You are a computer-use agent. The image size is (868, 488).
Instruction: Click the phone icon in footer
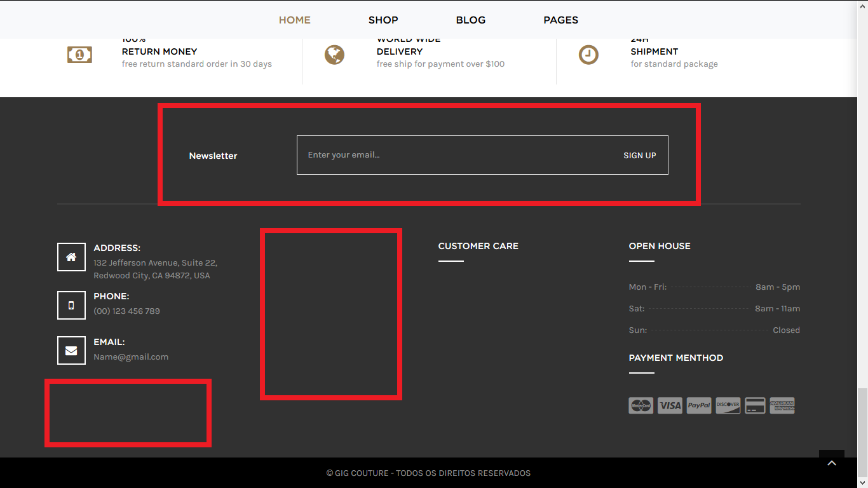coord(71,305)
